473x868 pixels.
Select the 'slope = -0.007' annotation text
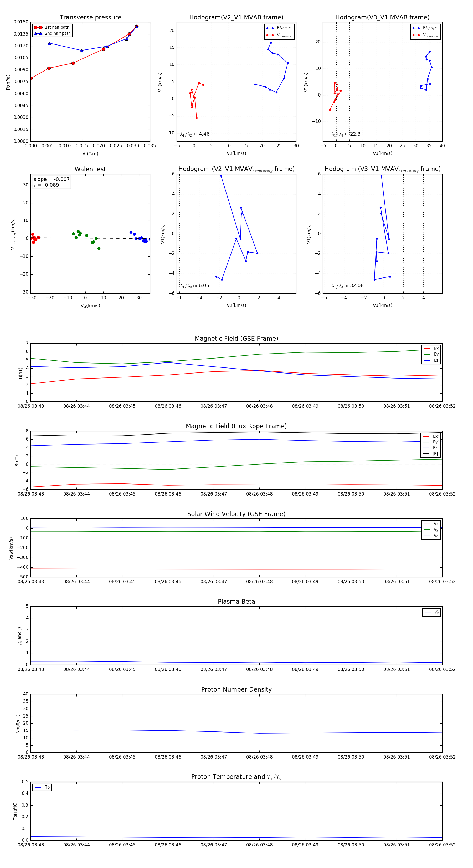point(52,179)
